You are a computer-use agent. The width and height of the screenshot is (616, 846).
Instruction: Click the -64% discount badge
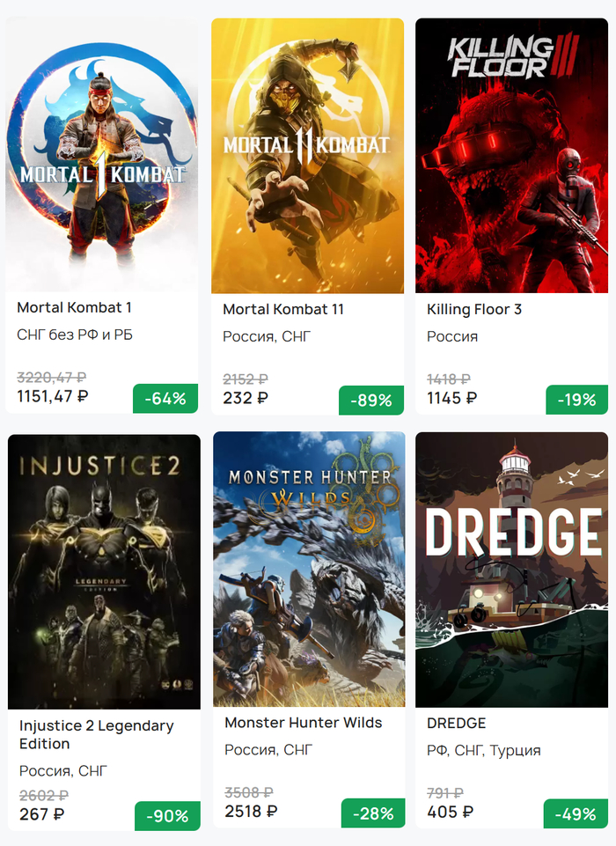coord(165,398)
